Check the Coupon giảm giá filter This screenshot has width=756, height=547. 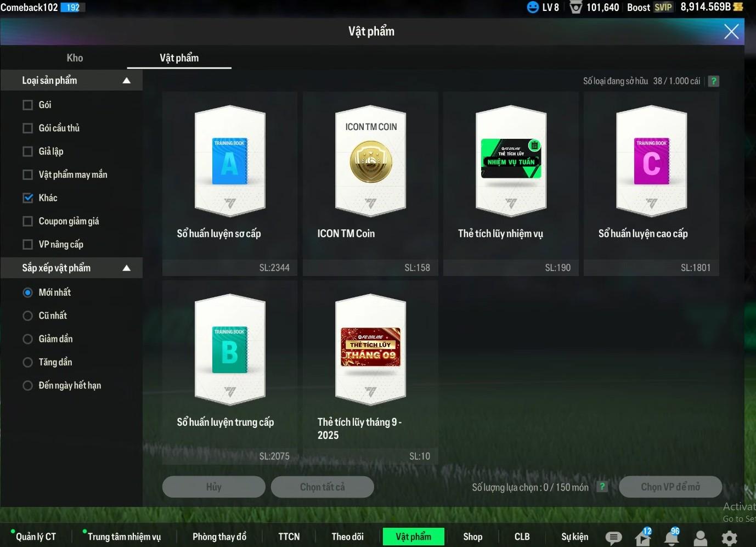pyautogui.click(x=28, y=221)
